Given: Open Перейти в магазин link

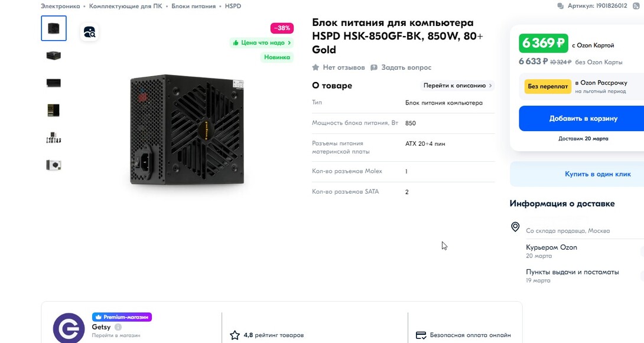Looking at the screenshot, I should point(116,335).
